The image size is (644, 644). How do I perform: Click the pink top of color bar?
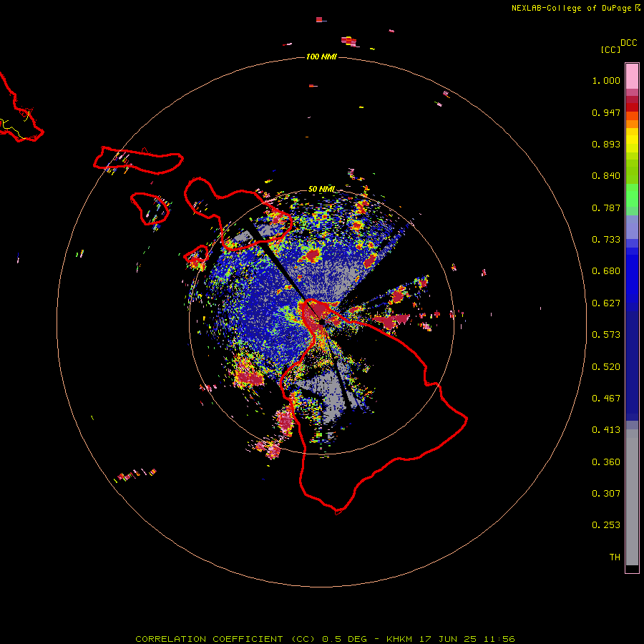coord(632,77)
